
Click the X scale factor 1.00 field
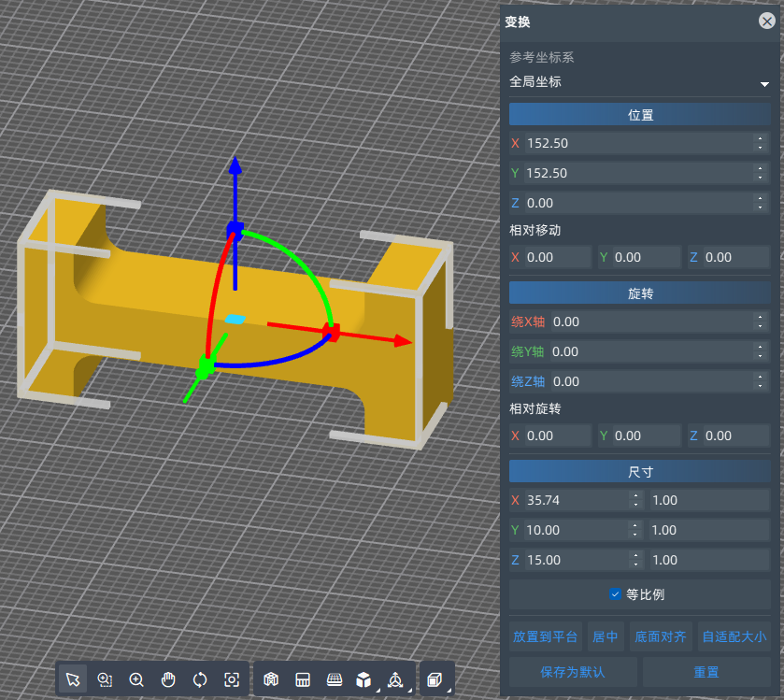click(709, 501)
